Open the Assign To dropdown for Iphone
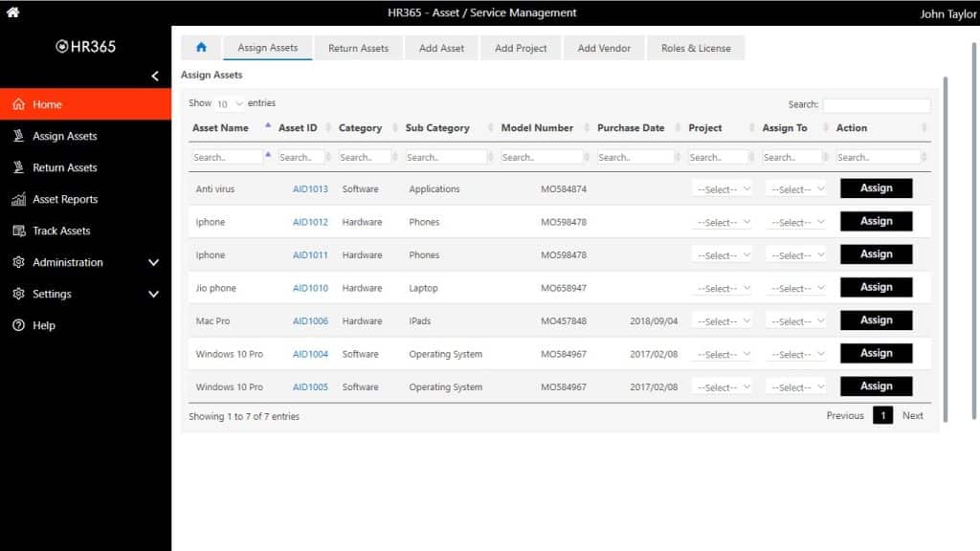Viewport: 980px width, 551px height. click(x=797, y=221)
